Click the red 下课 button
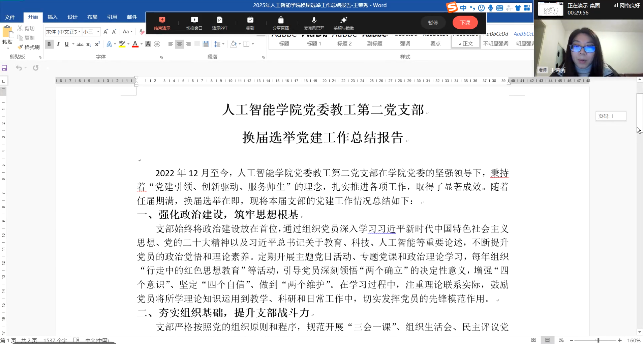The image size is (644, 344). tap(465, 23)
